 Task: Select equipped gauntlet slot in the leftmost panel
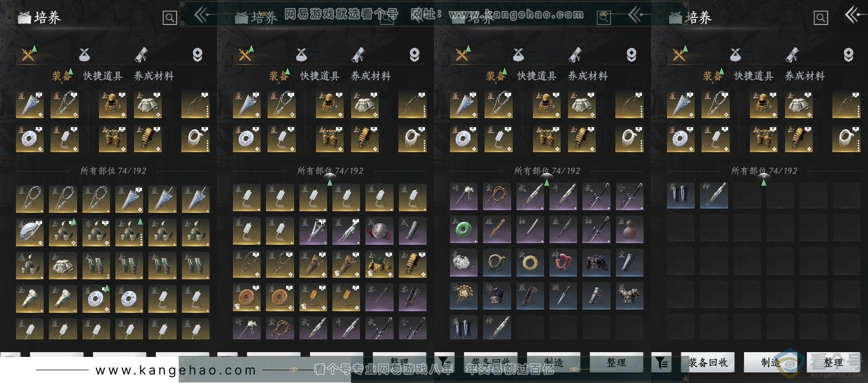pyautogui.click(x=148, y=139)
